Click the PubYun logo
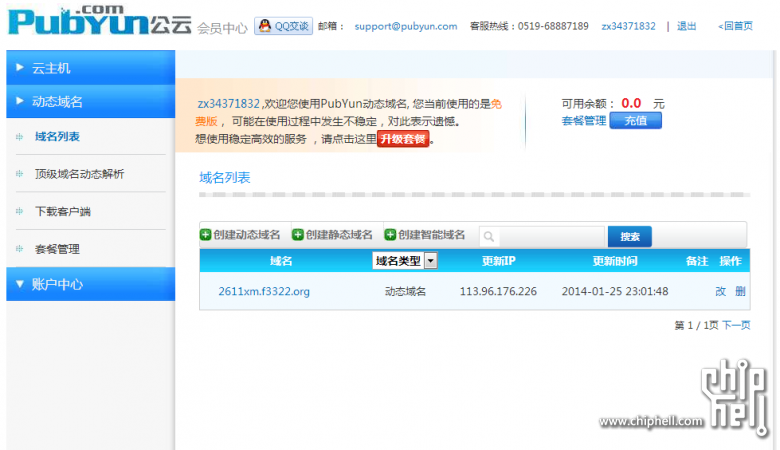This screenshot has height=450, width=780. (99, 20)
